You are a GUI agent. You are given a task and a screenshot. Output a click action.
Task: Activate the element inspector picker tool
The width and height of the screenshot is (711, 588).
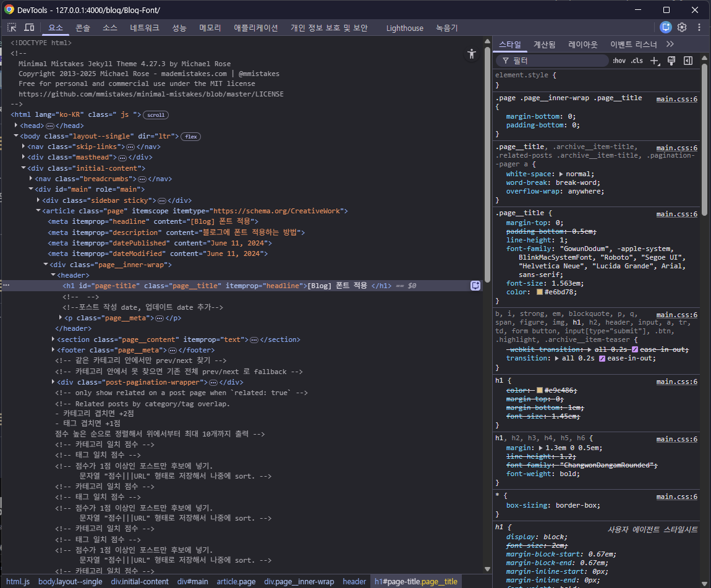coord(12,28)
